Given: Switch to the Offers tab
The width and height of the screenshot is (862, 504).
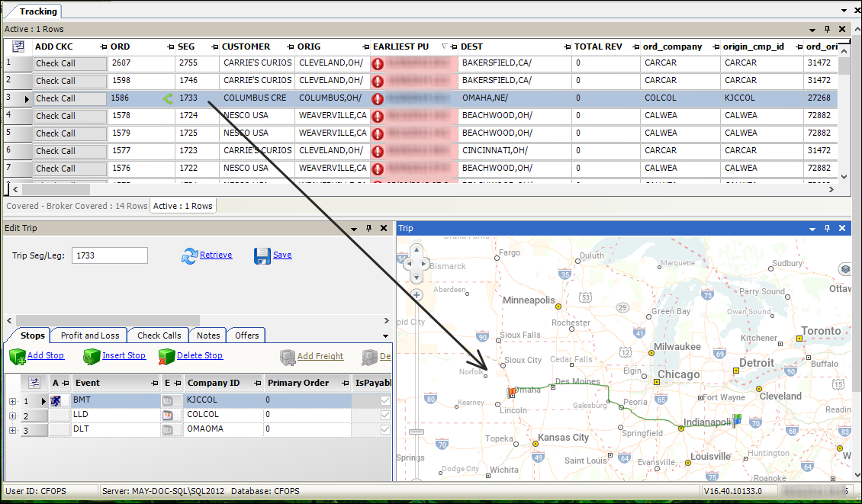Looking at the screenshot, I should pyautogui.click(x=247, y=335).
